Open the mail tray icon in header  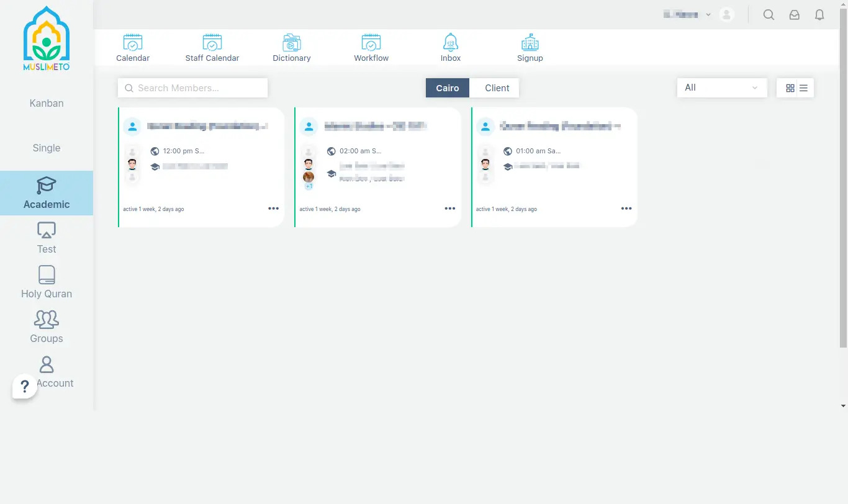point(794,15)
